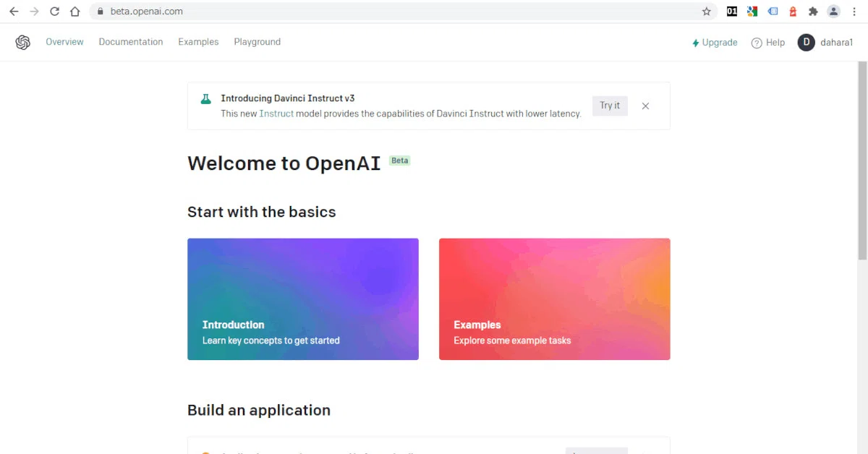This screenshot has width=868, height=454.
Task: Open Chrome three-dot menu
Action: pyautogui.click(x=854, y=12)
